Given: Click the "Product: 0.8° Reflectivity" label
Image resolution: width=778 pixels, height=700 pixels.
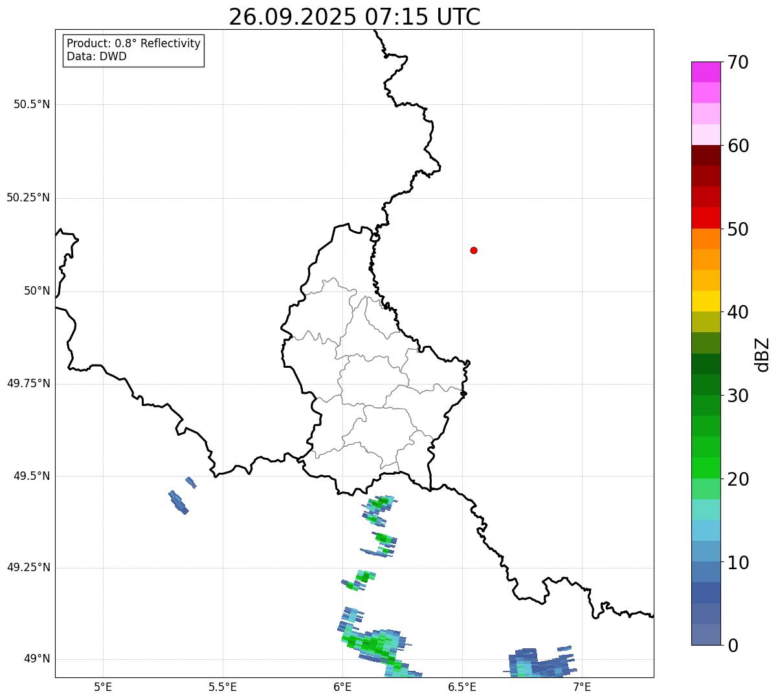Looking at the screenshot, I should [134, 43].
